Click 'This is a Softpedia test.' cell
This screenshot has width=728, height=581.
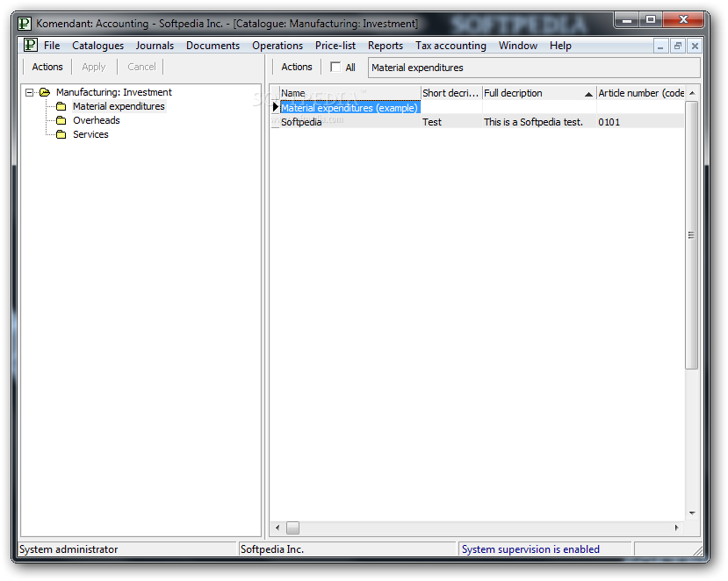coord(539,122)
